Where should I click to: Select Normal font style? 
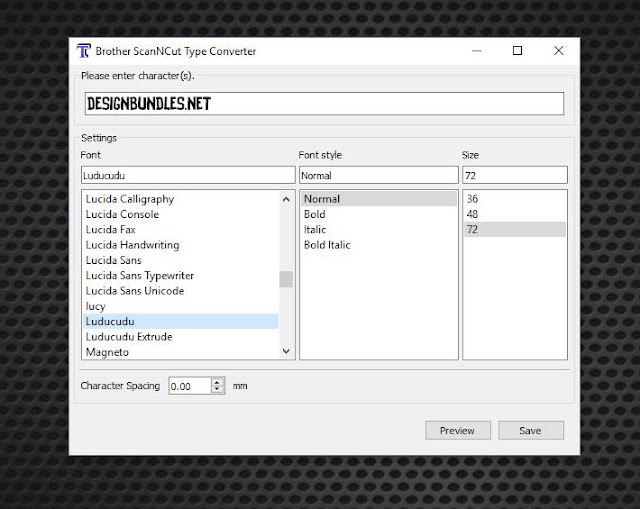(x=379, y=199)
